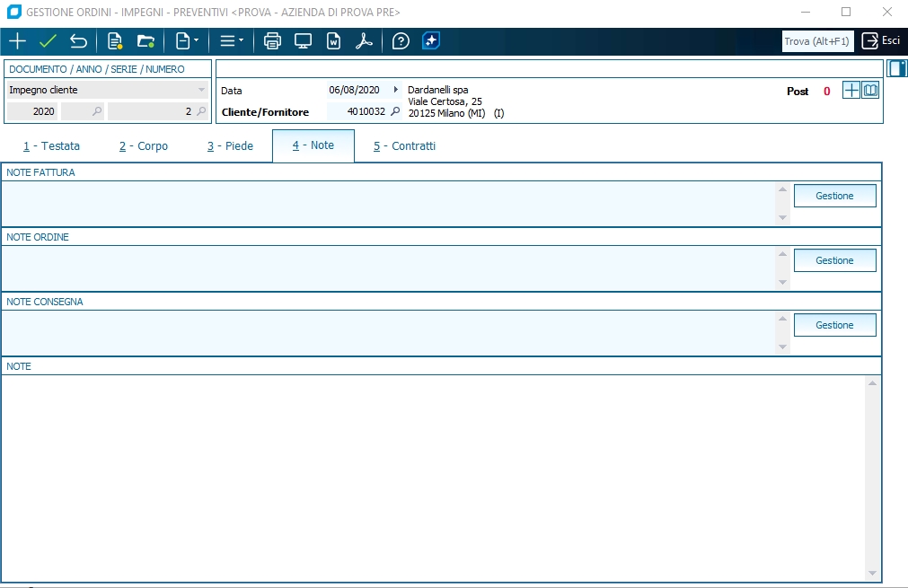Click Gestione button for Note Ordine
Screen dimensions: 908x588
[834, 260]
